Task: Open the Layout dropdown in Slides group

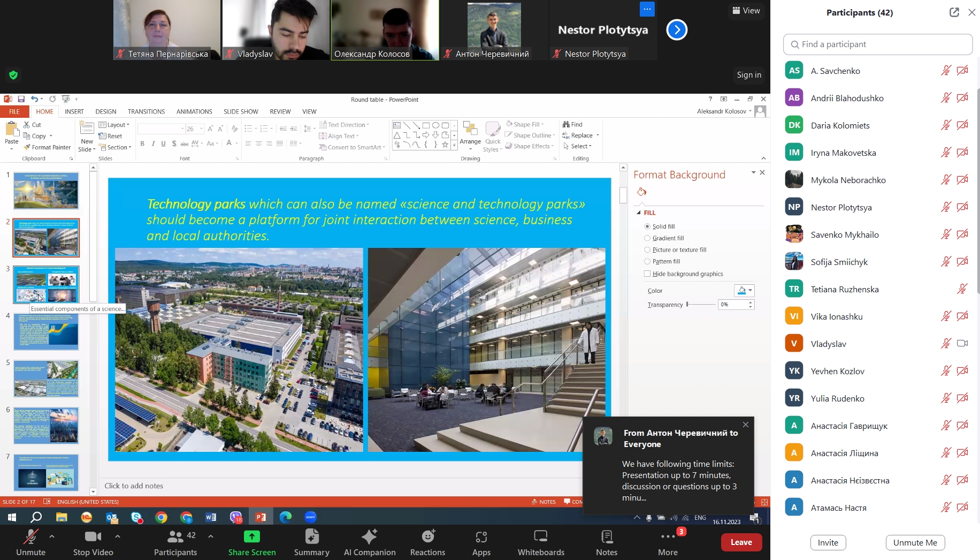Action: [114, 125]
